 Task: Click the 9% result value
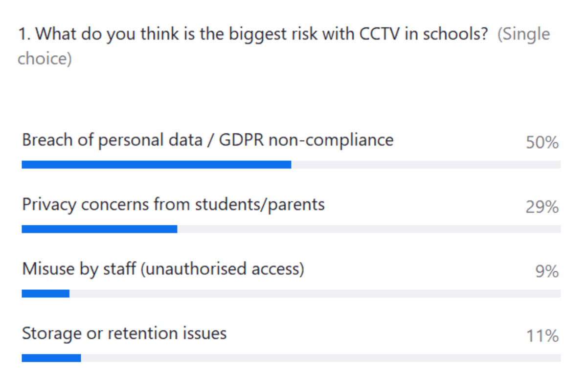pyautogui.click(x=547, y=272)
